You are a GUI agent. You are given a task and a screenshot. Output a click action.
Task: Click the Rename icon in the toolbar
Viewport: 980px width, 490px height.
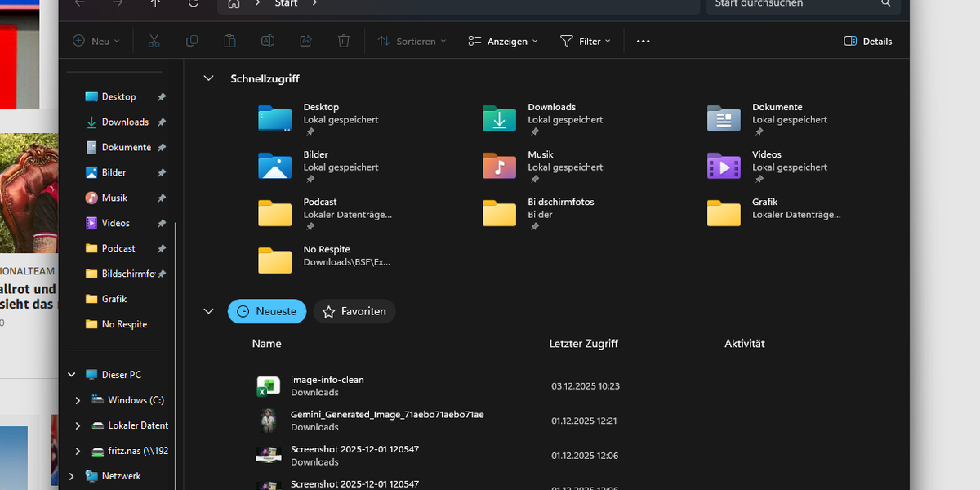point(267,40)
